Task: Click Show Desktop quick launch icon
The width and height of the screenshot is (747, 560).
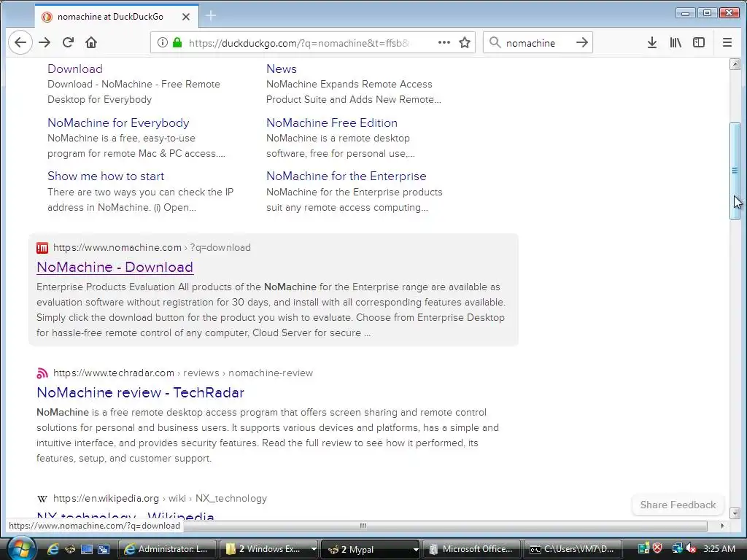Action: pos(87,549)
